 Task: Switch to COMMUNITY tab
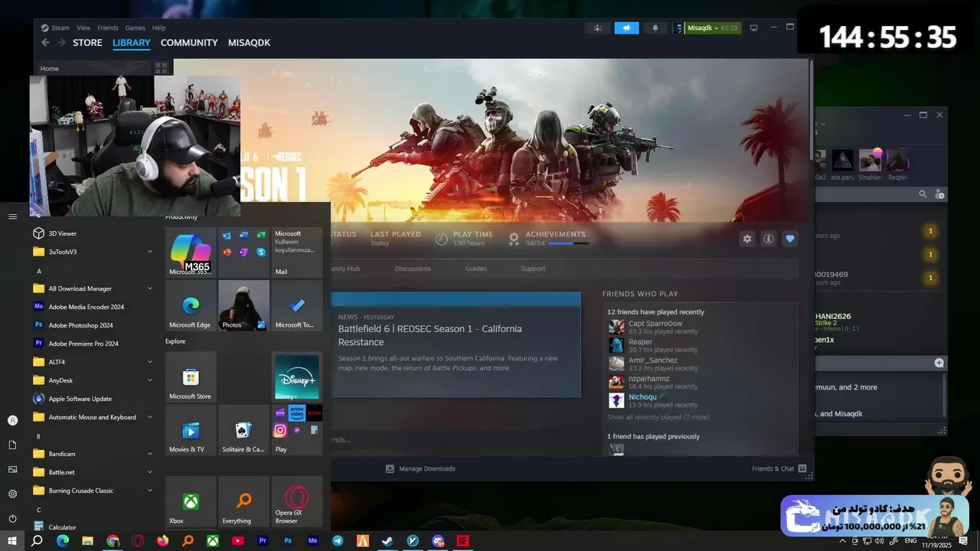189,43
